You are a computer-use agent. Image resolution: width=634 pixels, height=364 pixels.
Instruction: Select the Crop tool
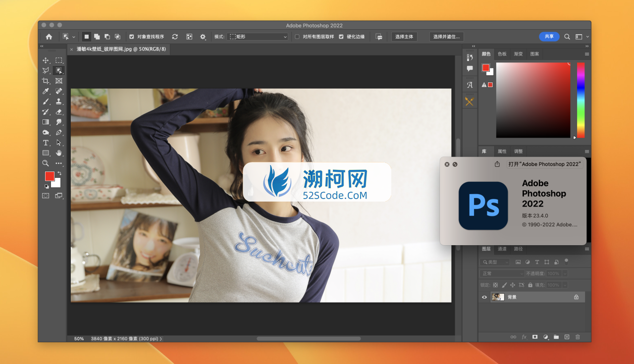tap(46, 81)
